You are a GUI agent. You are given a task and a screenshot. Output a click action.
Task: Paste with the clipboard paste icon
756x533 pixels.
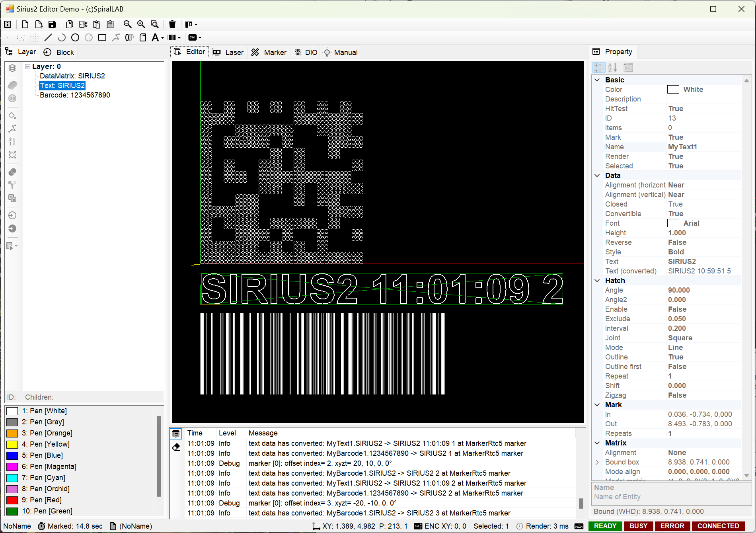97,24
